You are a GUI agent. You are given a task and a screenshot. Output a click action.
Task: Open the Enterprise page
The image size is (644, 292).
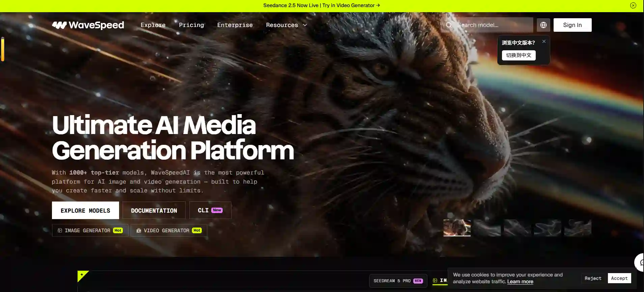tap(235, 25)
